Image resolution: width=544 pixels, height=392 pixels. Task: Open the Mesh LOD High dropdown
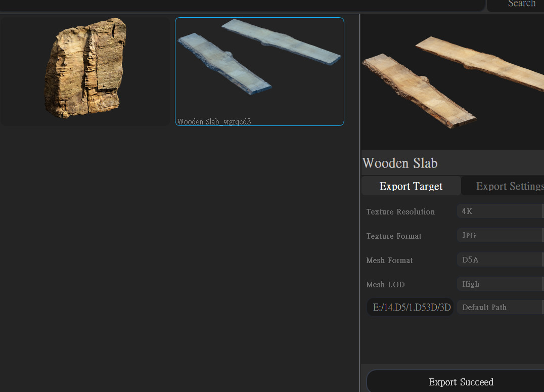point(501,284)
